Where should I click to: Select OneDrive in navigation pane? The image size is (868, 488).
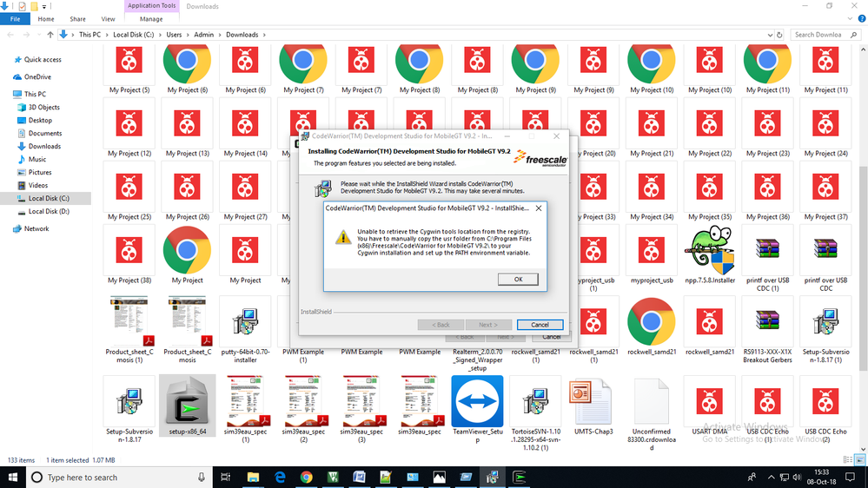[37, 77]
